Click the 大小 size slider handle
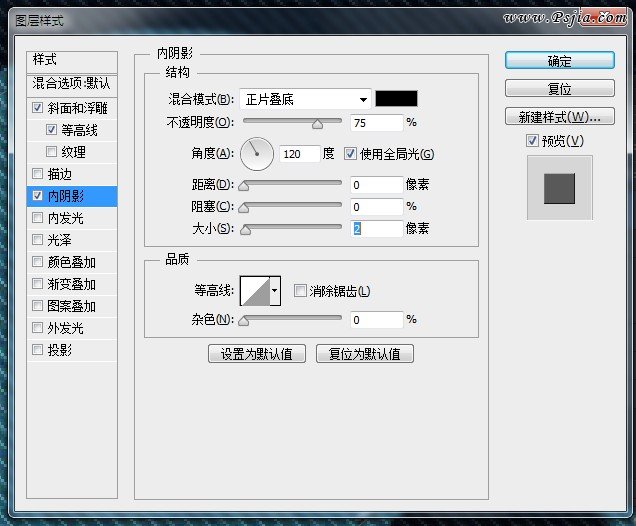636x526 pixels. pos(245,230)
